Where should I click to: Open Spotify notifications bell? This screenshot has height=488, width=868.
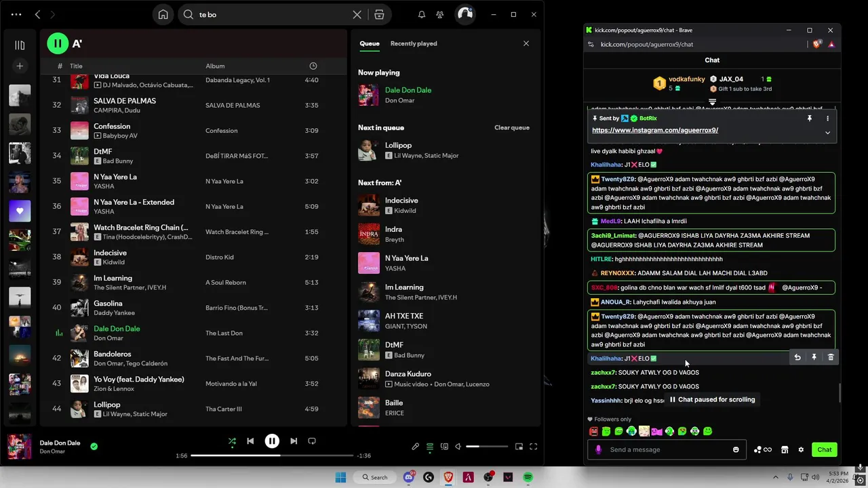(x=421, y=14)
